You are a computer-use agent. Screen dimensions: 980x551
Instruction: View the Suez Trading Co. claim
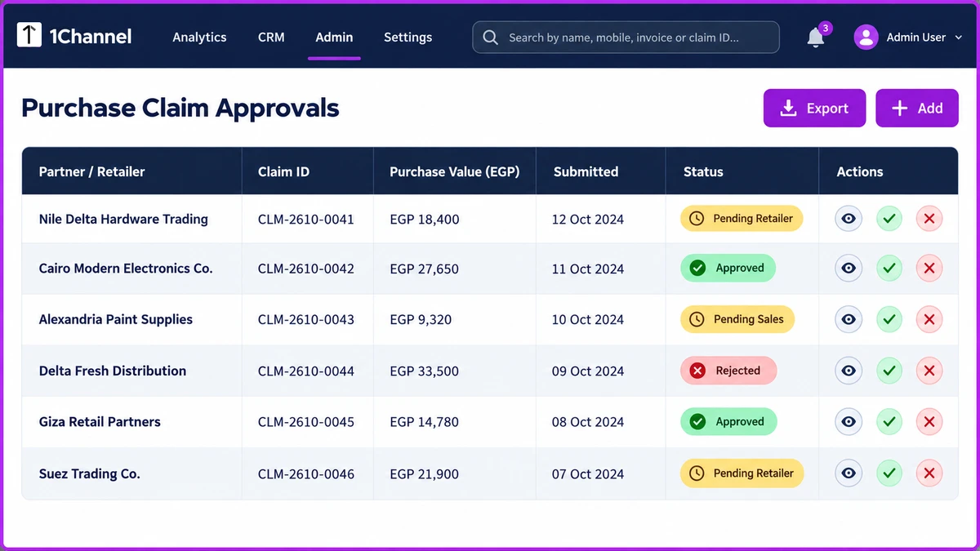(x=849, y=473)
